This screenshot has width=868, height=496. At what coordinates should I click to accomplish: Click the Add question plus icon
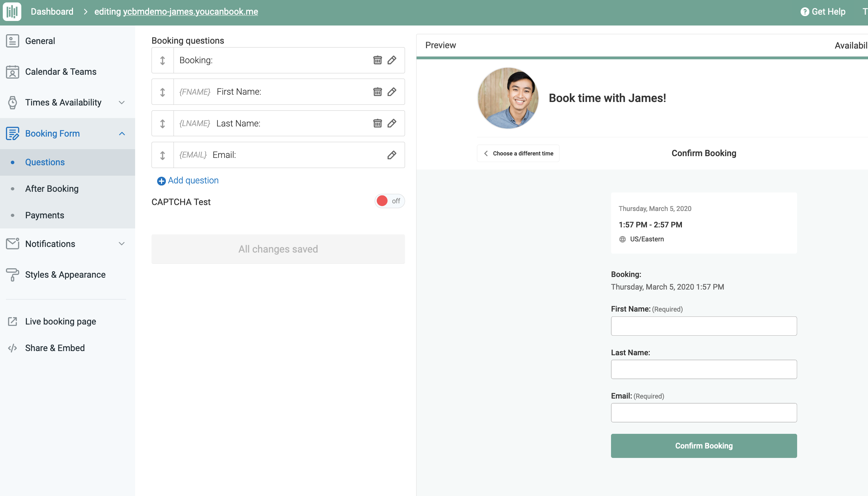point(161,181)
